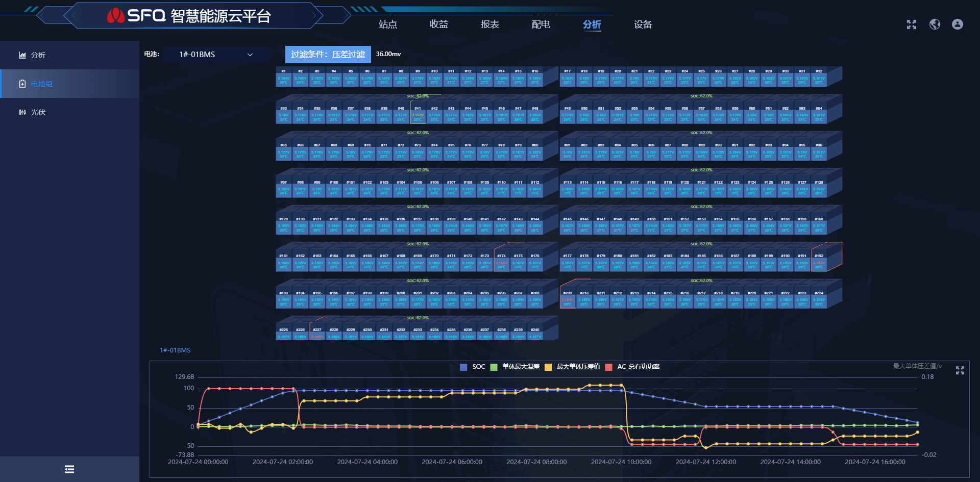The height and width of the screenshot is (482, 980).
Task: Select battery cell #1
Action: (284, 77)
